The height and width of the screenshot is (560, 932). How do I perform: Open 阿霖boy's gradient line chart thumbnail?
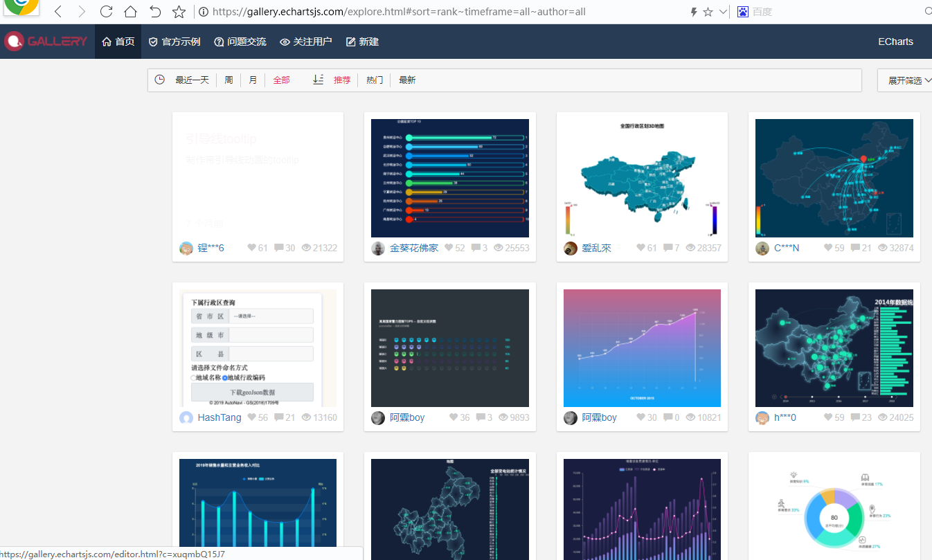(x=641, y=347)
